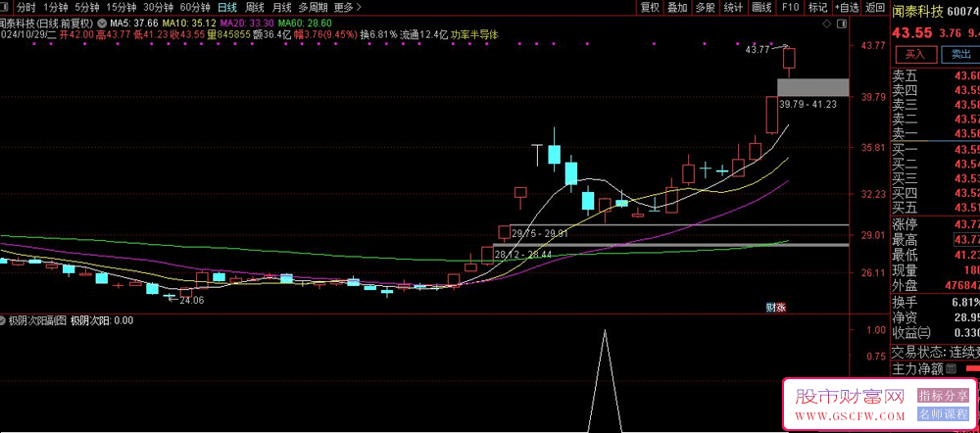Select the 15分钟 period tab

122,8
